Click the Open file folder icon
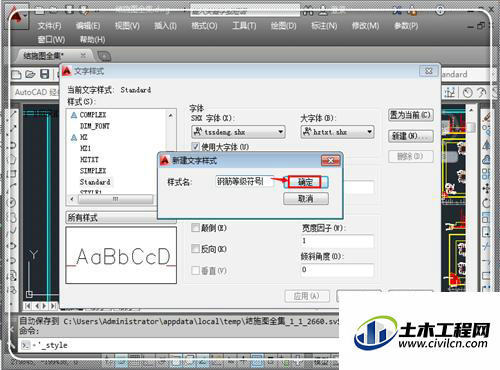Viewport: 500px width, 370px height. 30,74
